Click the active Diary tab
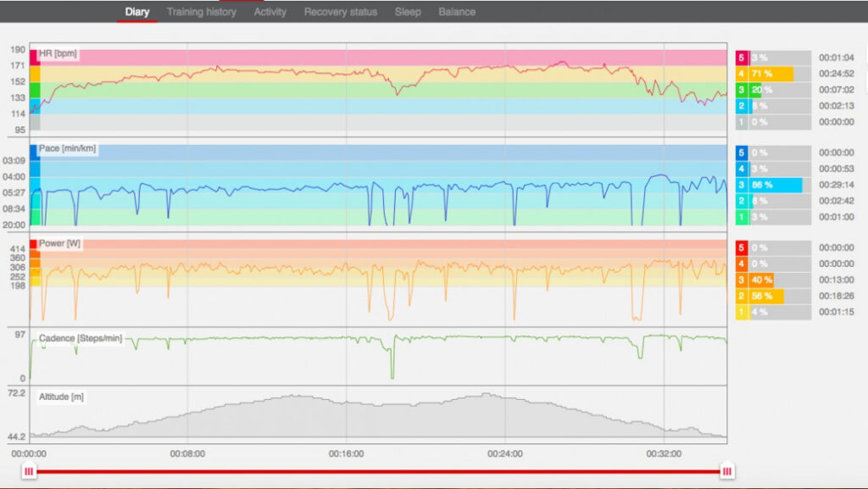Image resolution: width=868 pixels, height=489 pixels. coord(137,12)
